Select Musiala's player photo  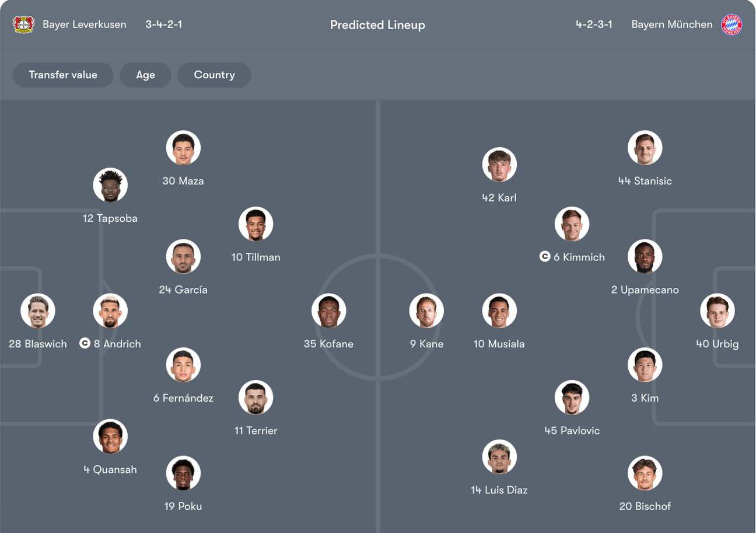pyautogui.click(x=499, y=311)
